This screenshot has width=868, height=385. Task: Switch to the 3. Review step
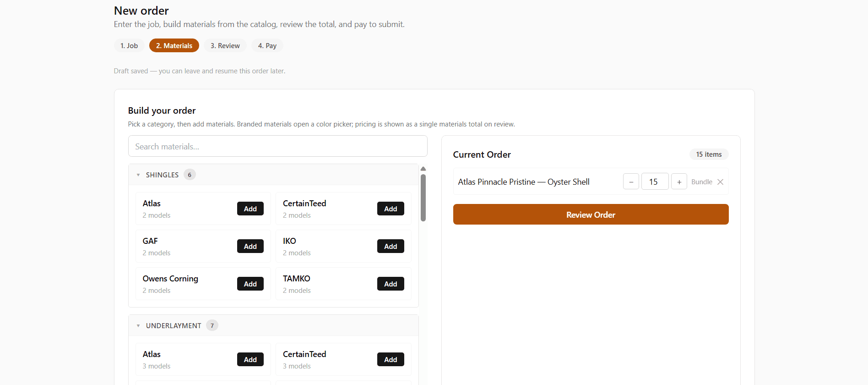click(x=225, y=45)
